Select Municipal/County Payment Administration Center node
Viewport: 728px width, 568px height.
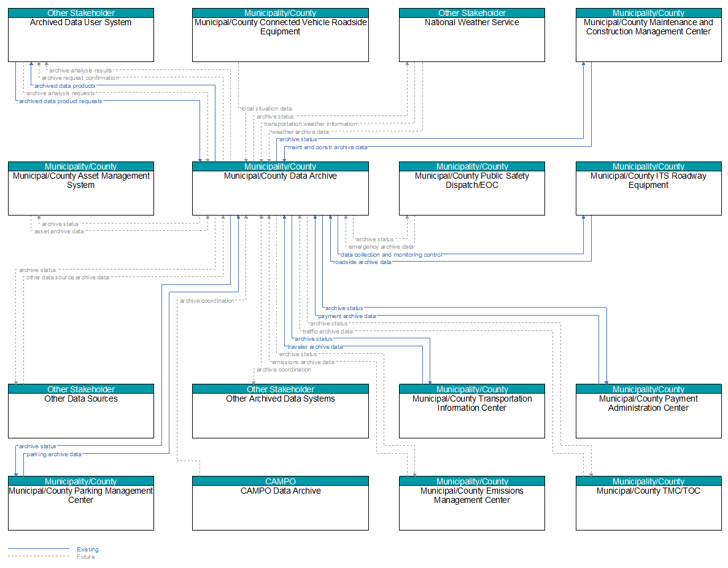tap(649, 411)
